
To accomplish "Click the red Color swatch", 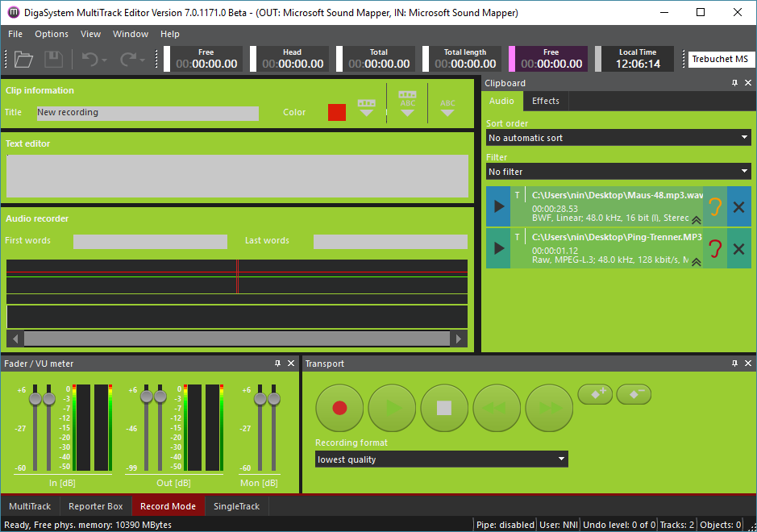I will point(337,113).
